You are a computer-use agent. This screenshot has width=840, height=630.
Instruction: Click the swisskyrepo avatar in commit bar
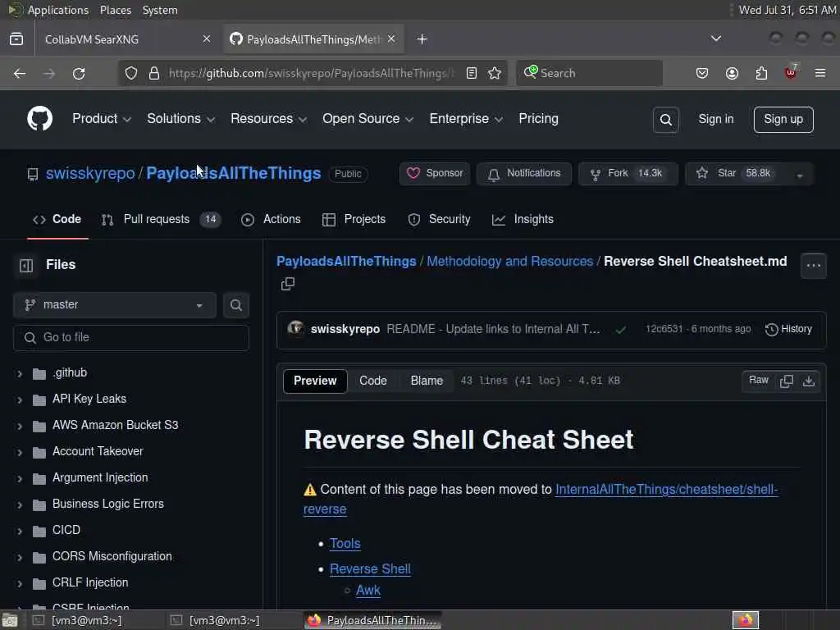[295, 328]
